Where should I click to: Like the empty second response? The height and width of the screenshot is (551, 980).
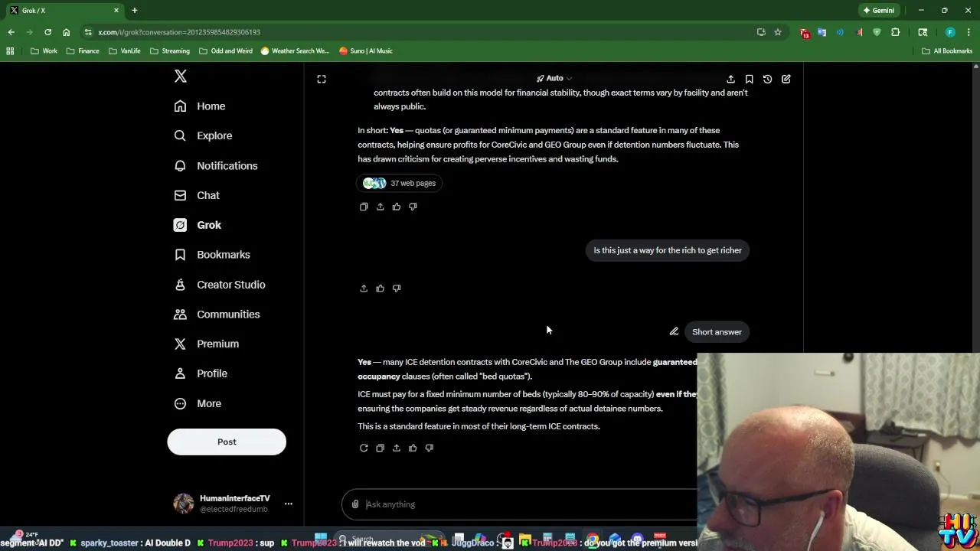click(x=380, y=289)
